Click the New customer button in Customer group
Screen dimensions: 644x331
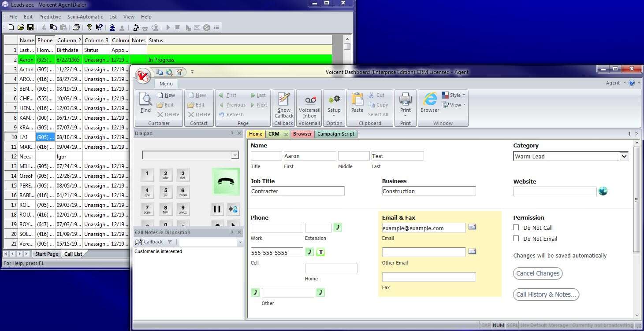click(x=166, y=95)
